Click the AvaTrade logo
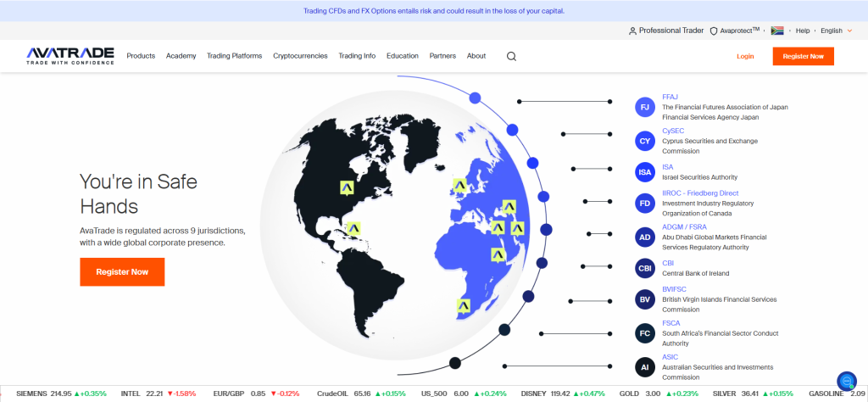The height and width of the screenshot is (402, 868). coord(70,56)
